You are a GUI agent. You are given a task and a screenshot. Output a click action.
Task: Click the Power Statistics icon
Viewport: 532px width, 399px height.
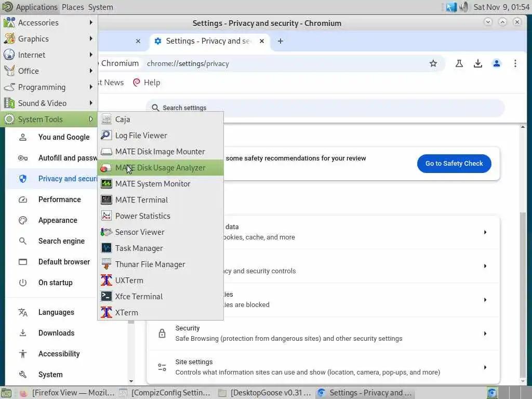click(x=106, y=216)
